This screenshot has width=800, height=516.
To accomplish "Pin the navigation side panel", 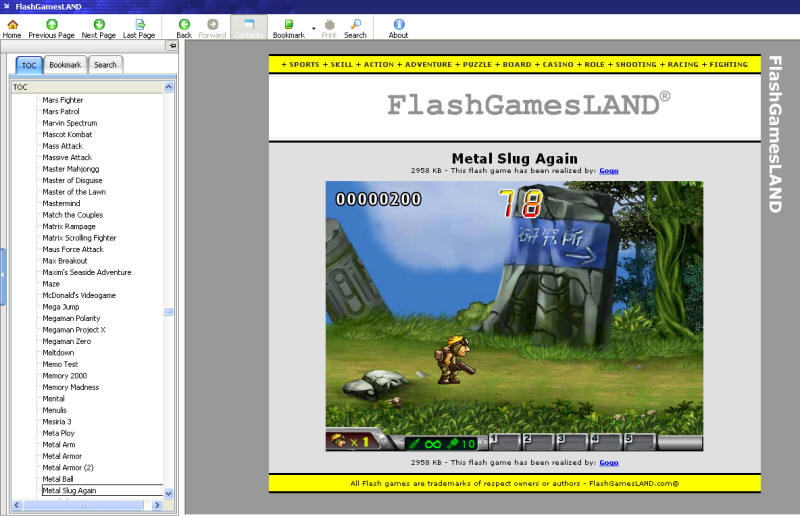I will (172, 46).
